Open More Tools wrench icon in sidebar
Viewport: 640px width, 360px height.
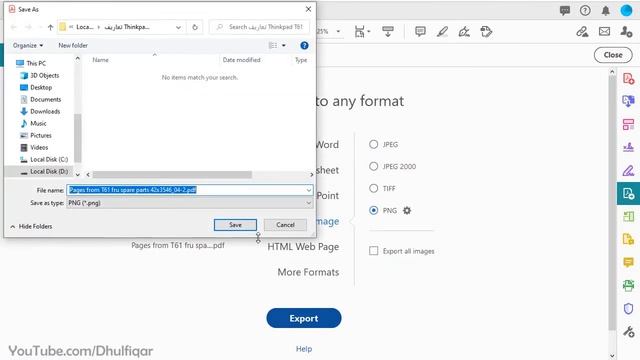coord(629,332)
